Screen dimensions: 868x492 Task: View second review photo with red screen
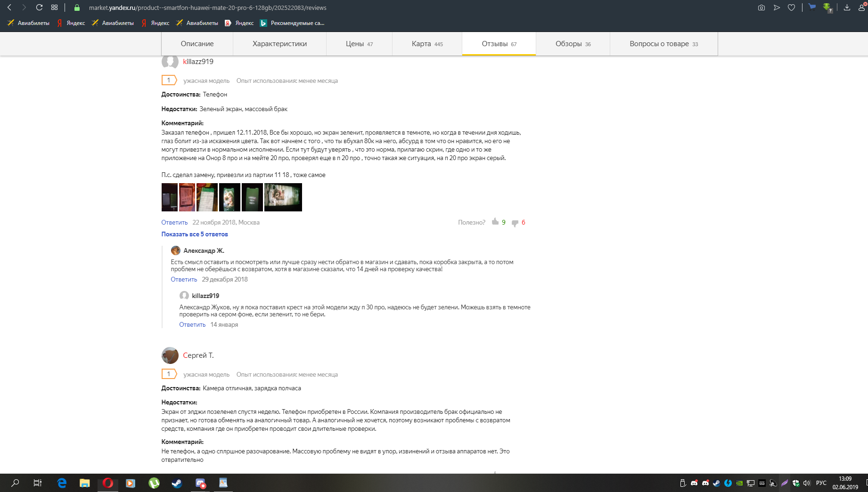click(x=187, y=197)
